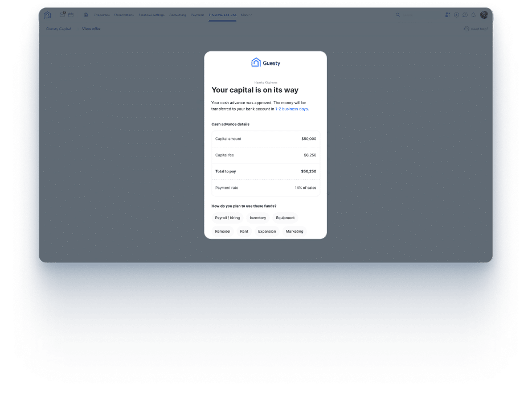Click the circled plus add icon

tap(456, 15)
